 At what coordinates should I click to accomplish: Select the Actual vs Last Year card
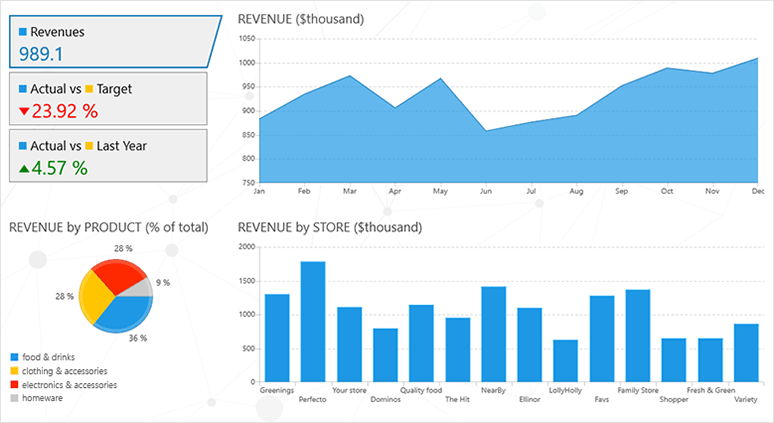coord(108,156)
